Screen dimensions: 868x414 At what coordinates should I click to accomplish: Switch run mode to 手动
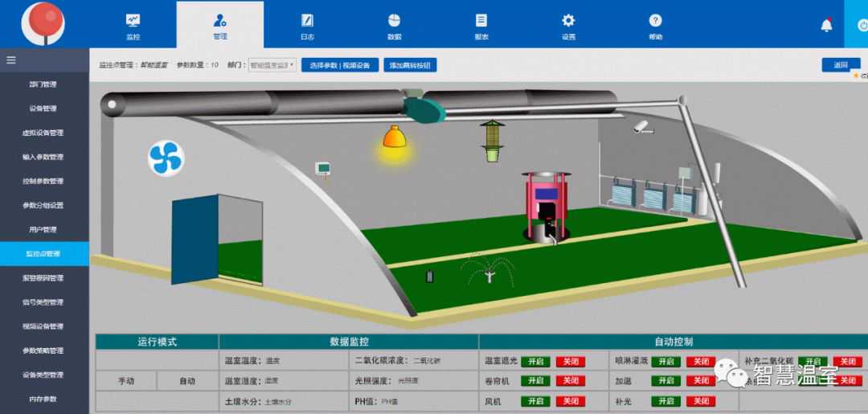[x=125, y=381]
